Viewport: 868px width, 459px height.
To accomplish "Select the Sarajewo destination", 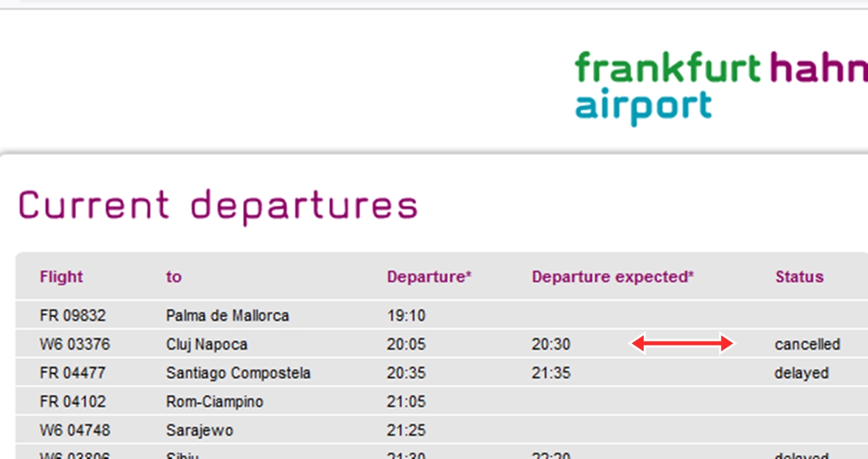I will point(200,430).
